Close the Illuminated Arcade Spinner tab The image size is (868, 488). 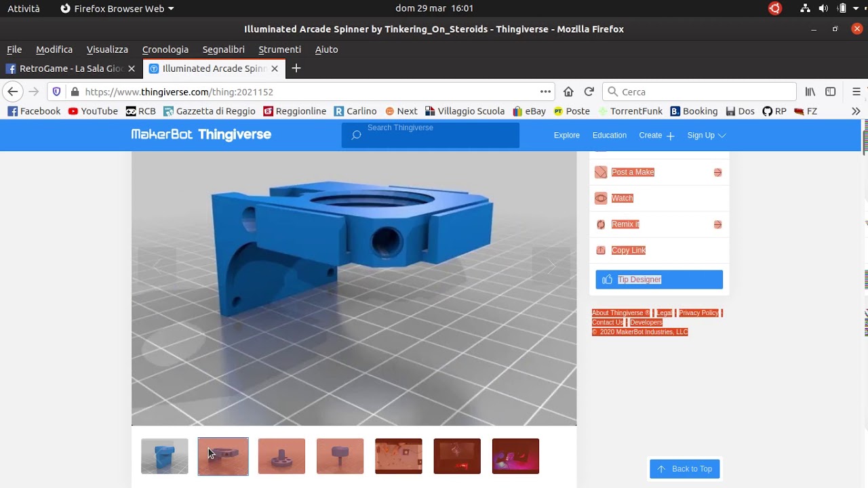pyautogui.click(x=275, y=68)
